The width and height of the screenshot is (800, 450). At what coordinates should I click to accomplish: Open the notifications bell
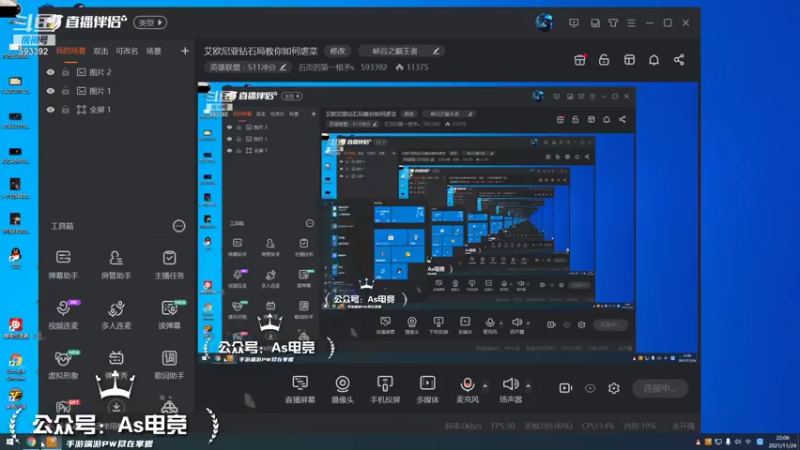pyautogui.click(x=654, y=60)
